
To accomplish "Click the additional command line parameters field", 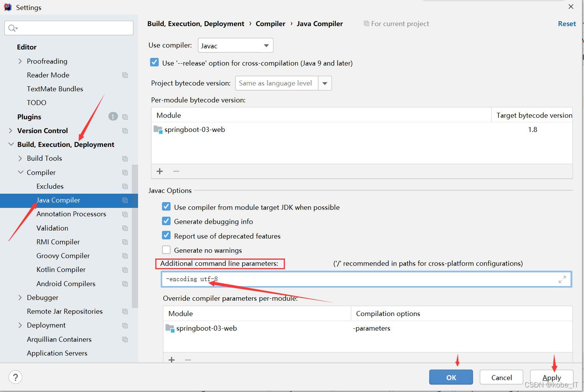I will click(x=366, y=279).
